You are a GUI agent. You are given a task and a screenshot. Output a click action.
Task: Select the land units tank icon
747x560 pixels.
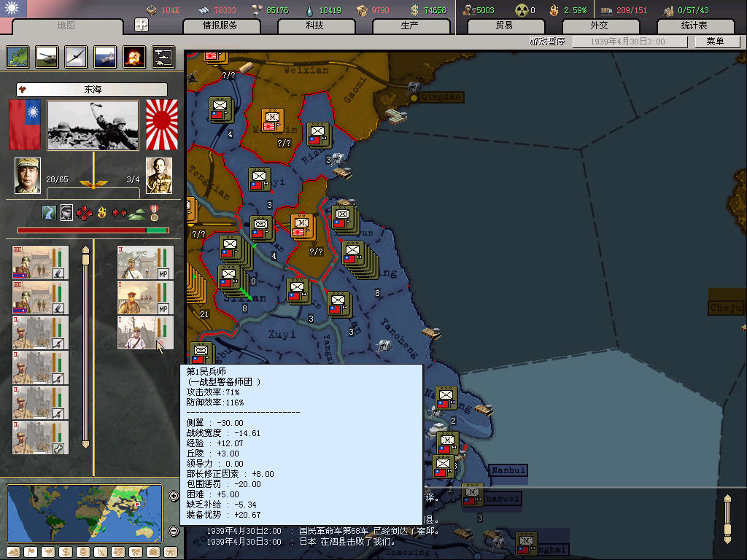pyautogui.click(x=47, y=57)
